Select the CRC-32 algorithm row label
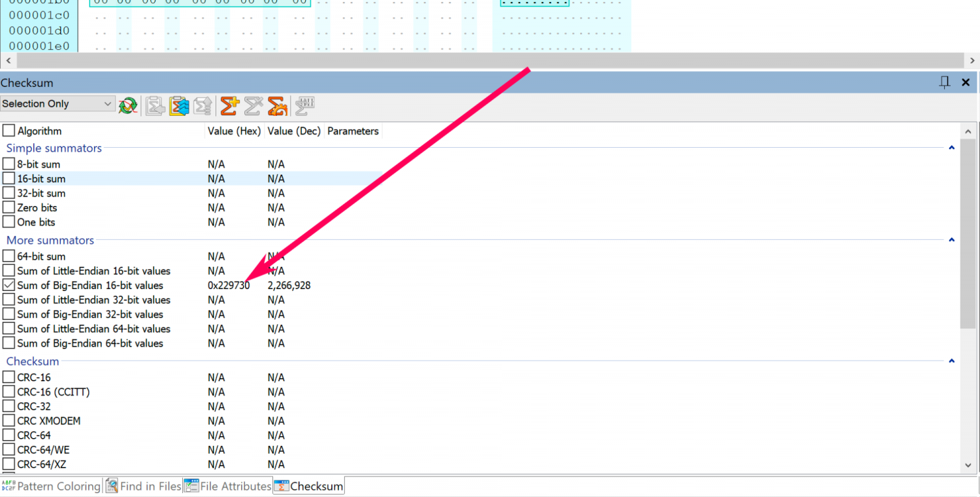This screenshot has width=980, height=497. pos(34,406)
